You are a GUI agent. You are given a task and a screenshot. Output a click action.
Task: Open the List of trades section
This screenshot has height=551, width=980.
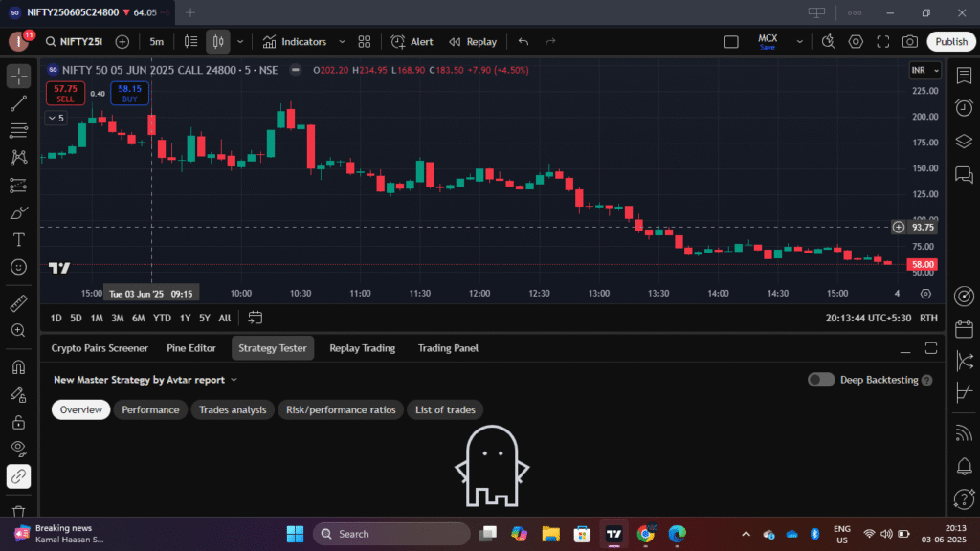click(x=446, y=409)
